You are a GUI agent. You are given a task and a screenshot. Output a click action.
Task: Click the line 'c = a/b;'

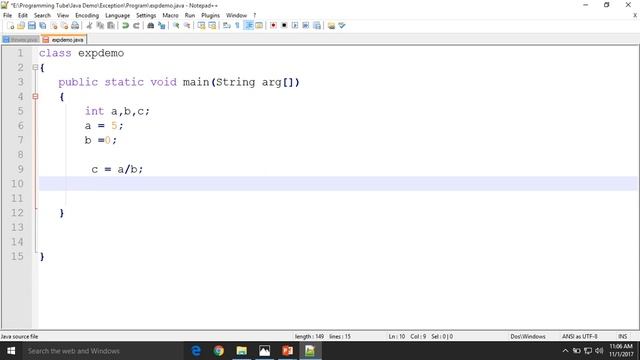(x=118, y=169)
